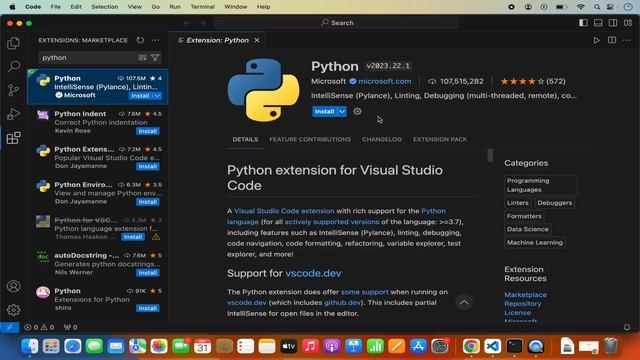
Task: Open the Manage gear in activity bar
Action: (x=13, y=310)
